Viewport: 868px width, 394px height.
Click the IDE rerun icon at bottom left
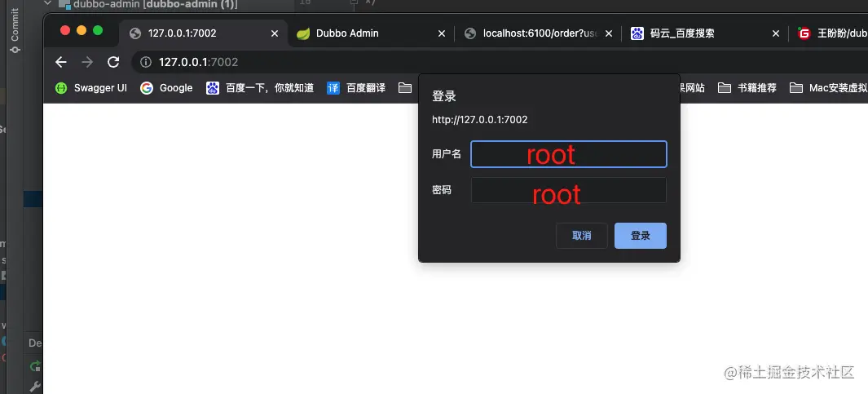point(35,365)
